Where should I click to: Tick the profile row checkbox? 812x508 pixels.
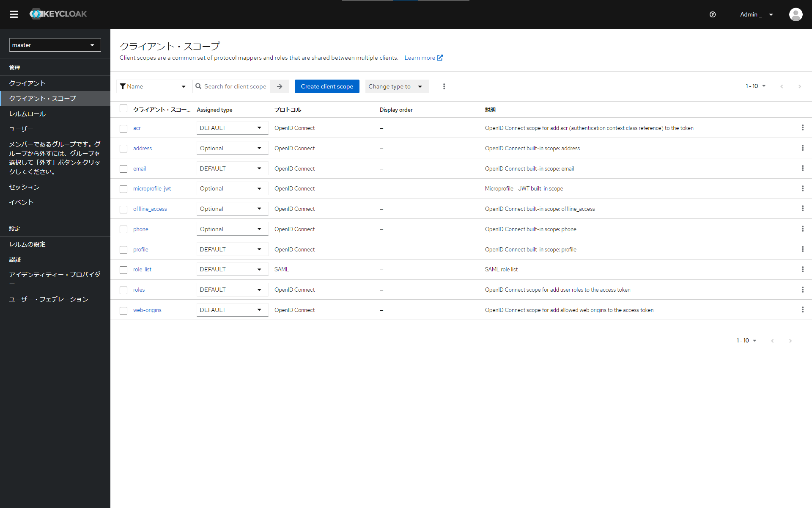[123, 250]
